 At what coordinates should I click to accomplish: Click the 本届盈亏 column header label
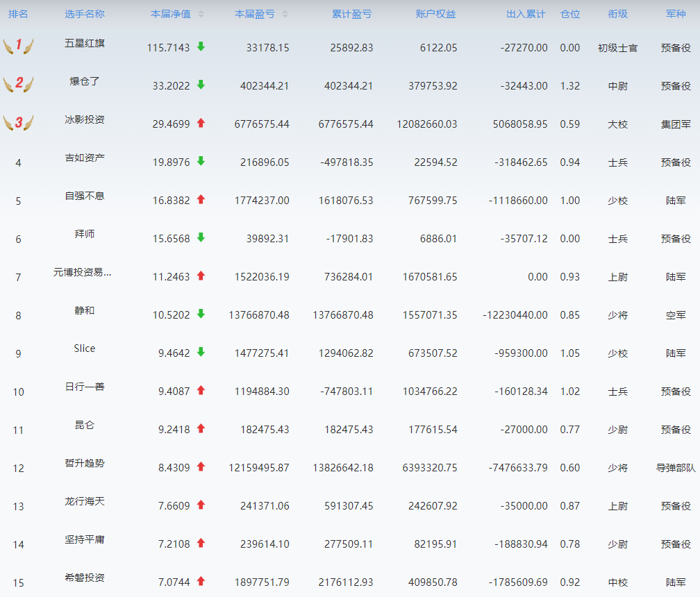pyautogui.click(x=255, y=15)
